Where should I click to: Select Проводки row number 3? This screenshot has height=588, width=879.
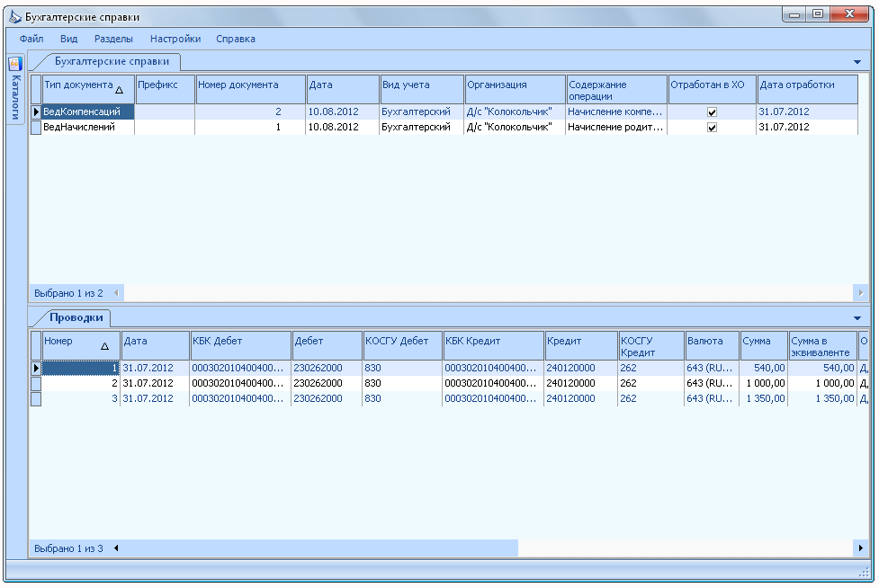coord(81,398)
